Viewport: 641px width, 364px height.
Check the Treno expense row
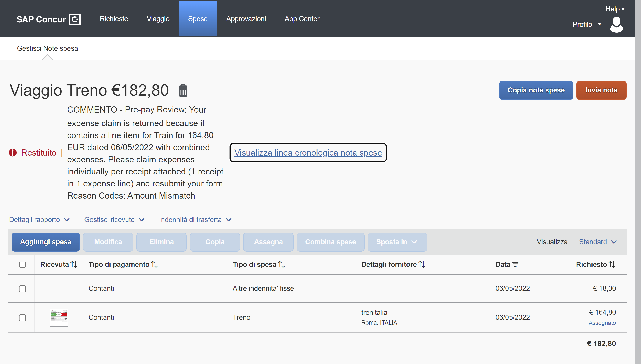(22, 318)
